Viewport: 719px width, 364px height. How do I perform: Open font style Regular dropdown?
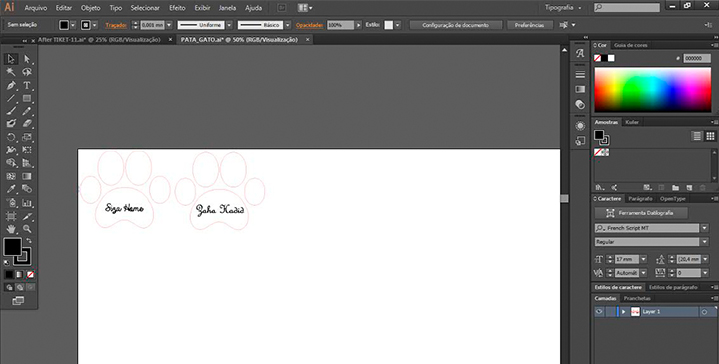(x=705, y=242)
